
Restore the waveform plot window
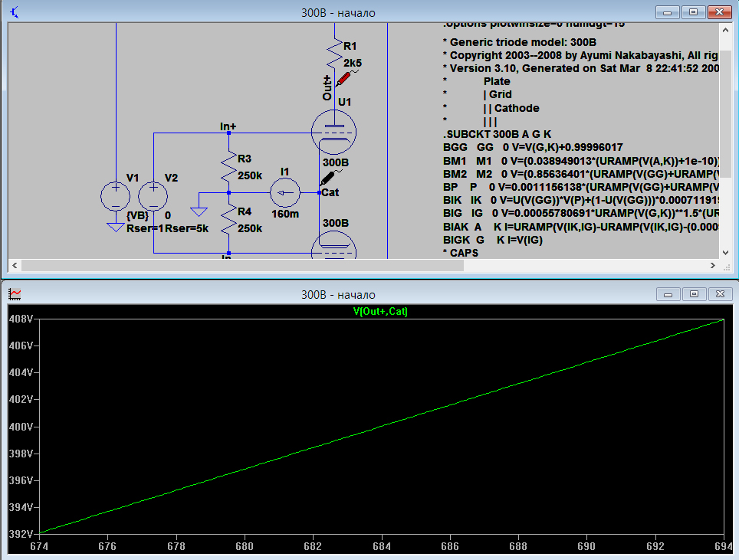point(693,294)
